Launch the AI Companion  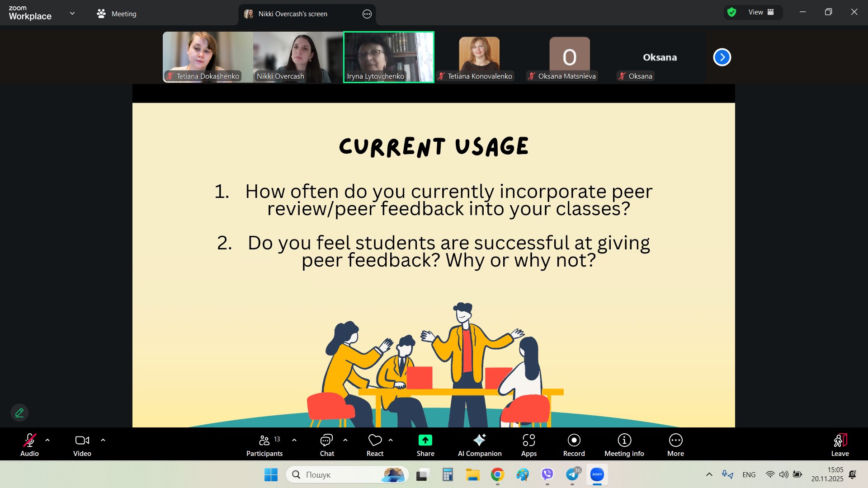479,445
